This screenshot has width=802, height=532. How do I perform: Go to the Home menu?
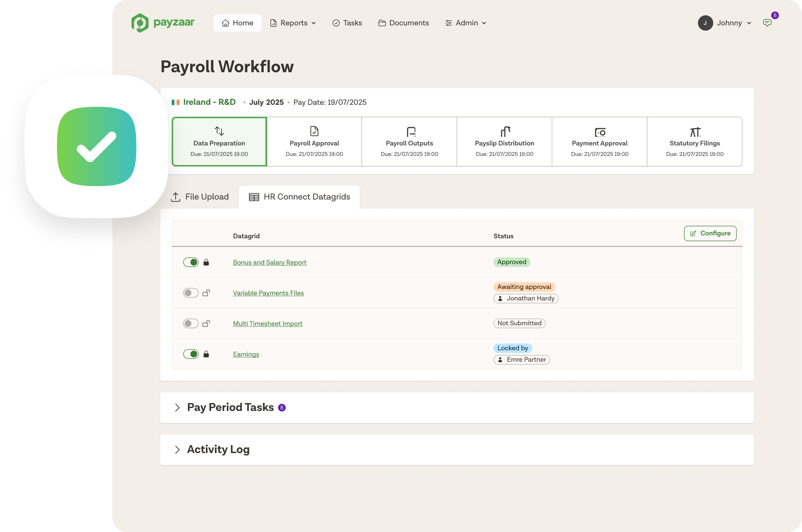[x=237, y=23]
